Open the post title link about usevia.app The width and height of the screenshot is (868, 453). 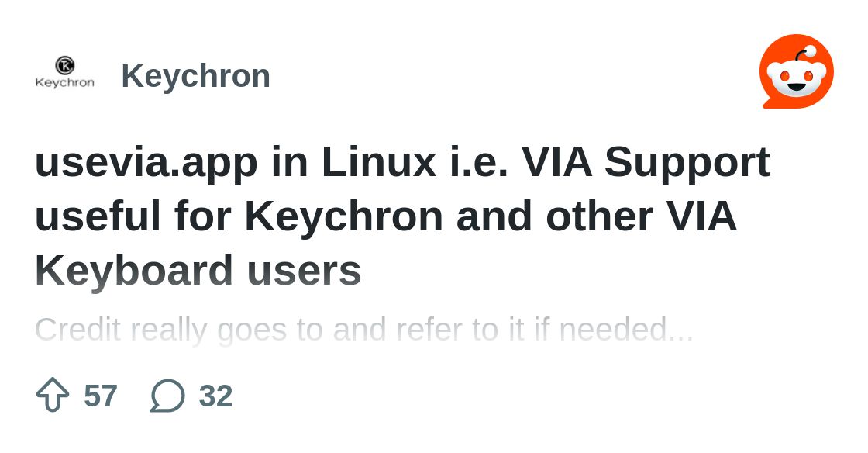pos(403,216)
